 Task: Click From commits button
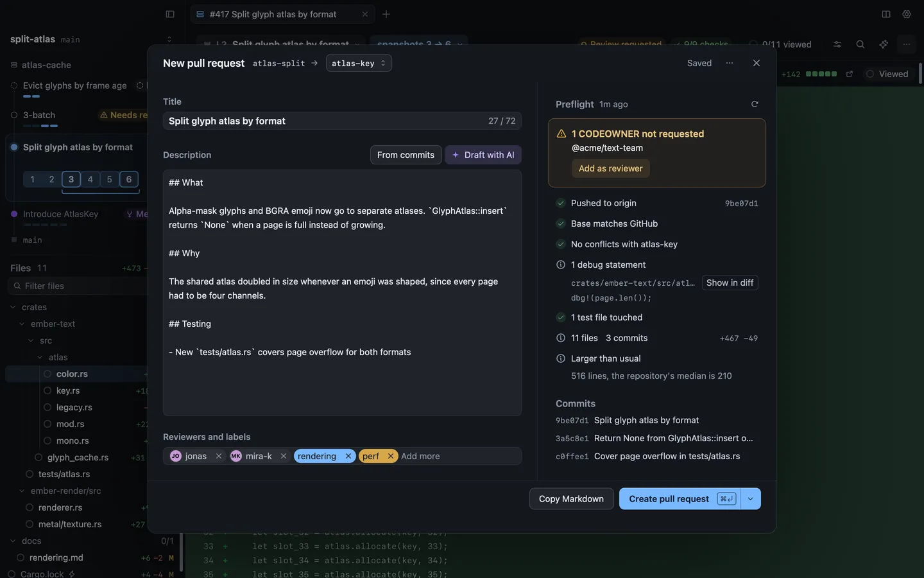406,155
